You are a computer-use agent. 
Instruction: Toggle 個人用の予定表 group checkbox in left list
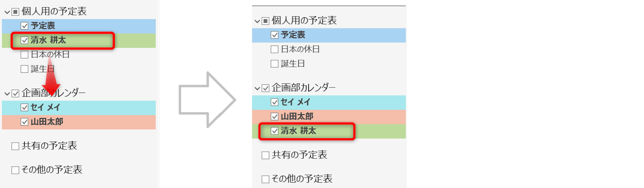pos(15,12)
